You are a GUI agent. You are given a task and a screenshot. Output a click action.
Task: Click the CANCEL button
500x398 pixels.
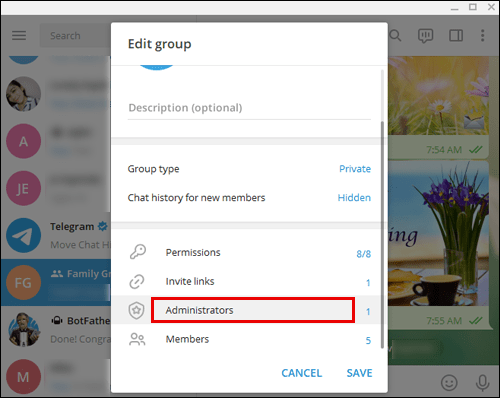(x=302, y=373)
